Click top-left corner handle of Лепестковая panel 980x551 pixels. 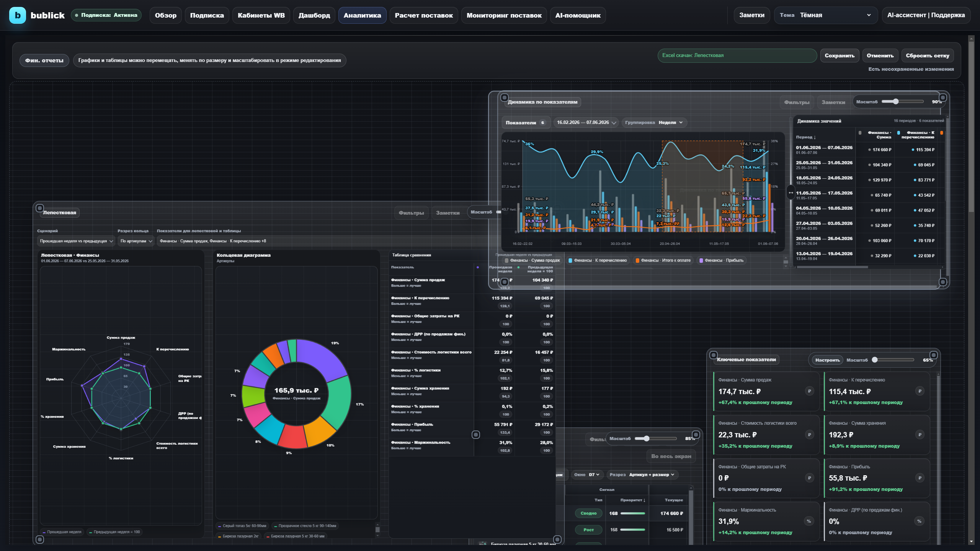pos(39,208)
